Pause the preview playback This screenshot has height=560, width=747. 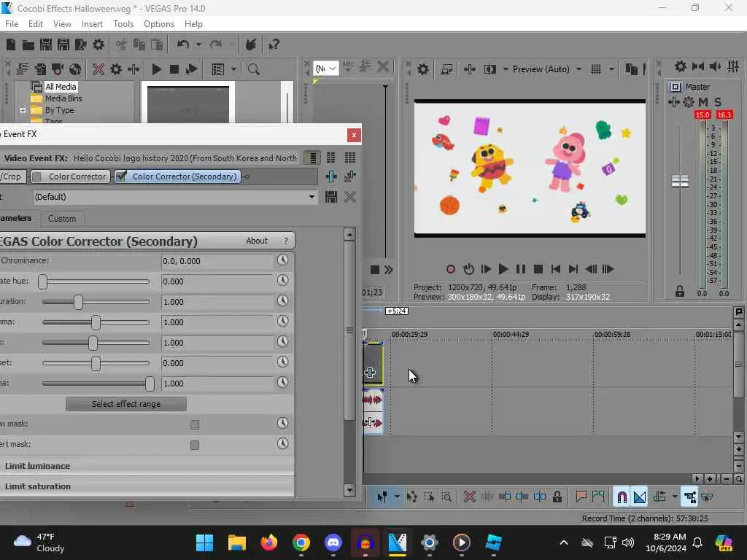point(521,269)
